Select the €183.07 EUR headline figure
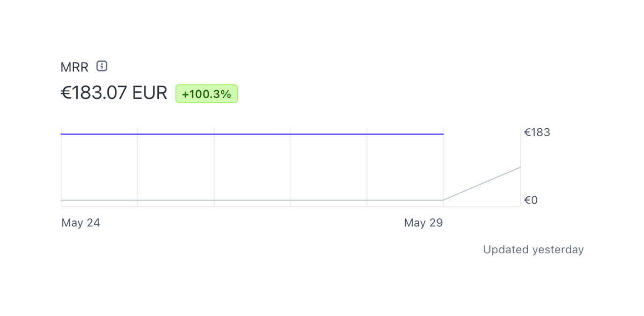 [113, 92]
